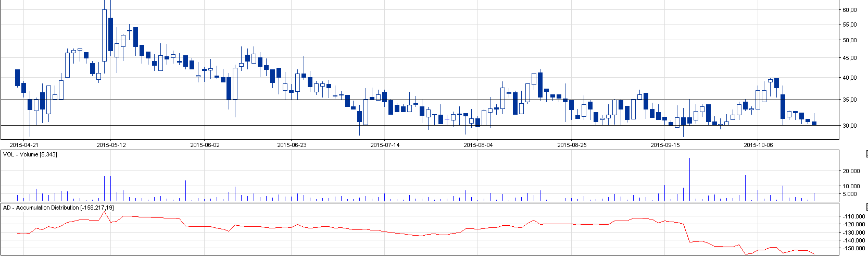Click the 2015-10-06 date label
This screenshot has height=256, width=868.
tap(758, 145)
